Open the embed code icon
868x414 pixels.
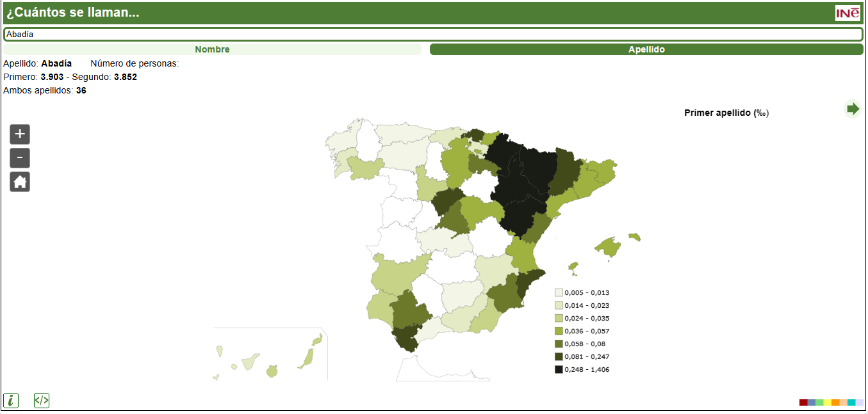click(x=42, y=401)
